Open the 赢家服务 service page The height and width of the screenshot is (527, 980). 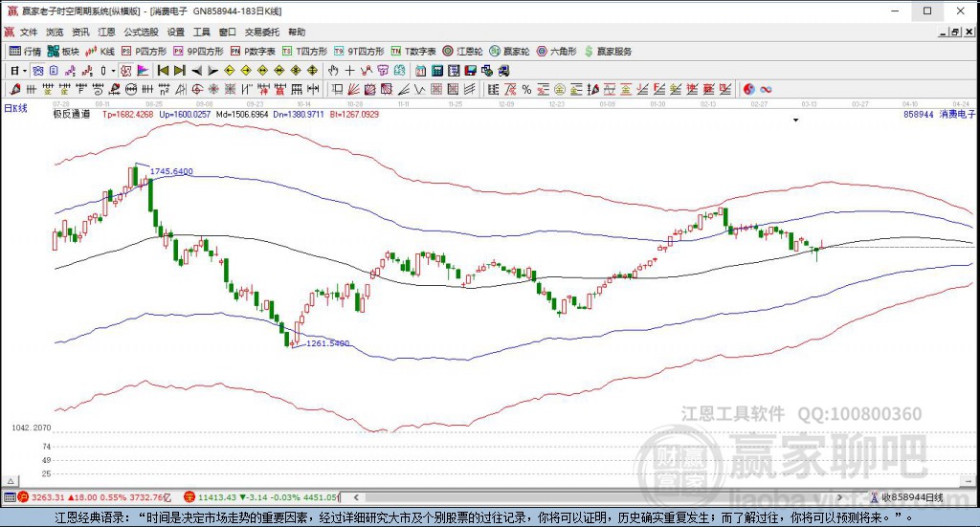tap(608, 52)
